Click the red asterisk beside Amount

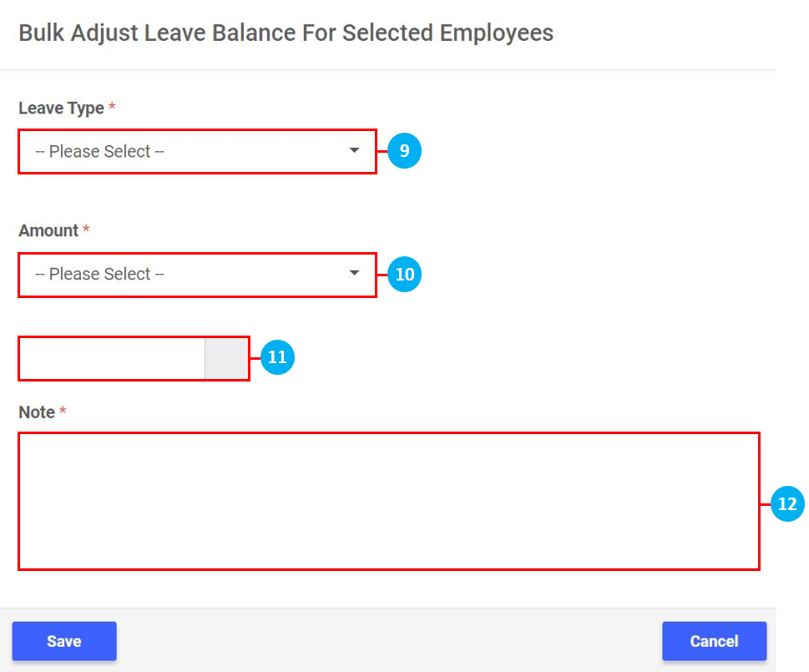tap(86, 230)
